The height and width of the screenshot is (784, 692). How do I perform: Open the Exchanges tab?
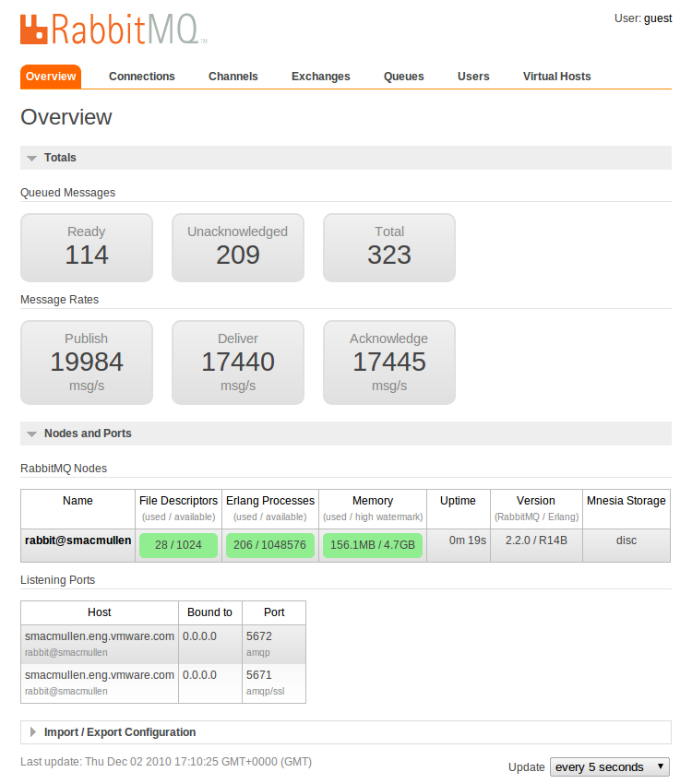(320, 77)
